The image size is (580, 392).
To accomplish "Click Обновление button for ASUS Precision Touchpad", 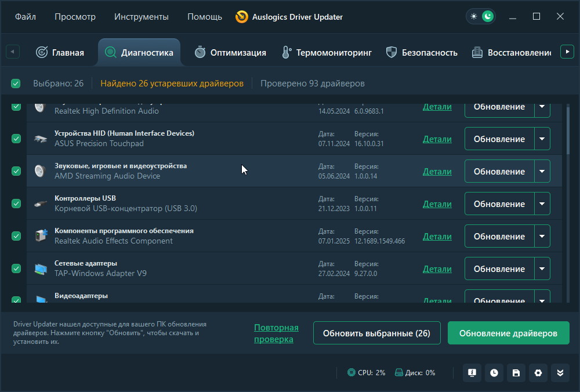I will pos(499,139).
